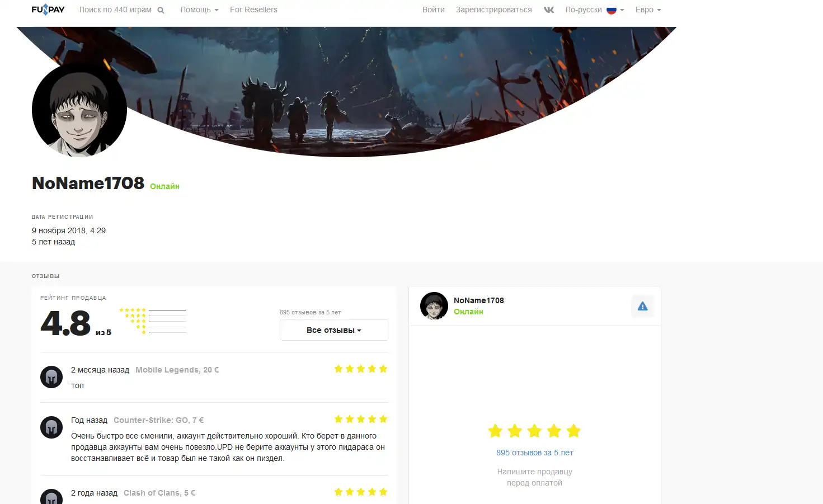Click the warning report icon in chat
Image resolution: width=823 pixels, height=504 pixels.
point(642,306)
